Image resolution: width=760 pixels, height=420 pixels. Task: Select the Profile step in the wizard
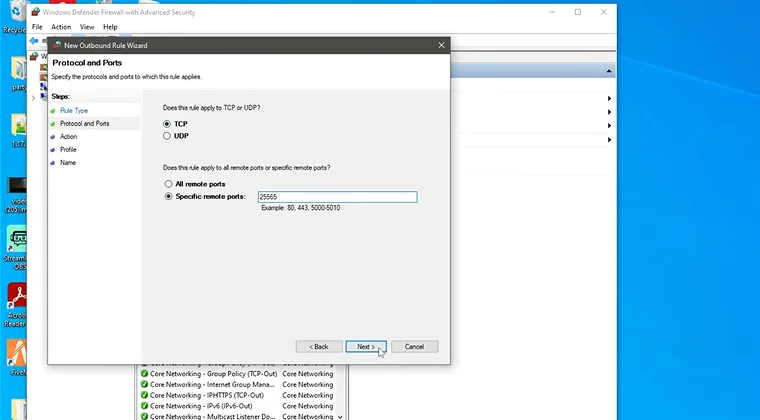tap(68, 150)
